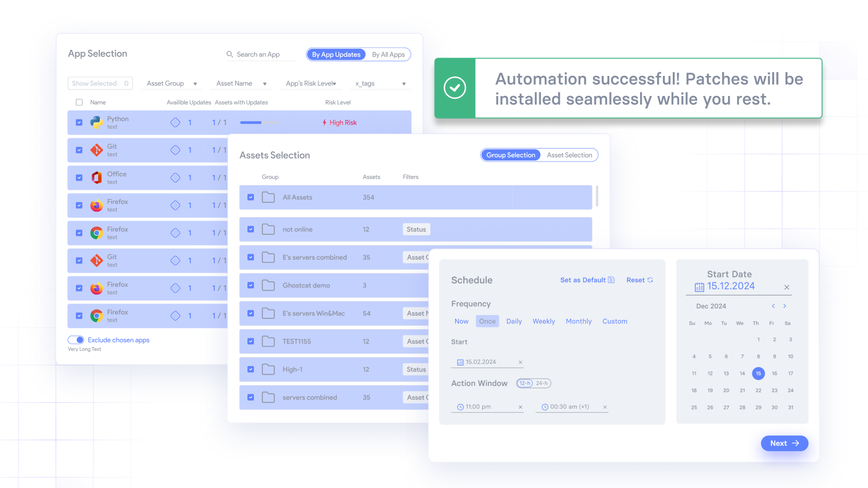Click the Assets Selection list scrollbar
The image size is (868, 488).
[597, 196]
